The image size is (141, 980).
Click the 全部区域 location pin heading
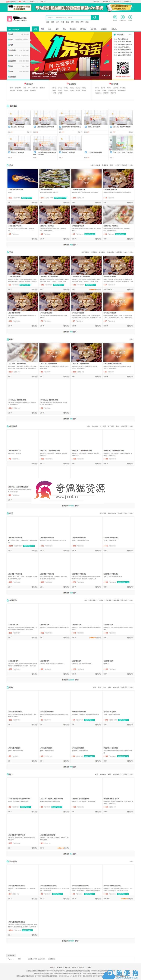pyautogui.click(x=71, y=84)
